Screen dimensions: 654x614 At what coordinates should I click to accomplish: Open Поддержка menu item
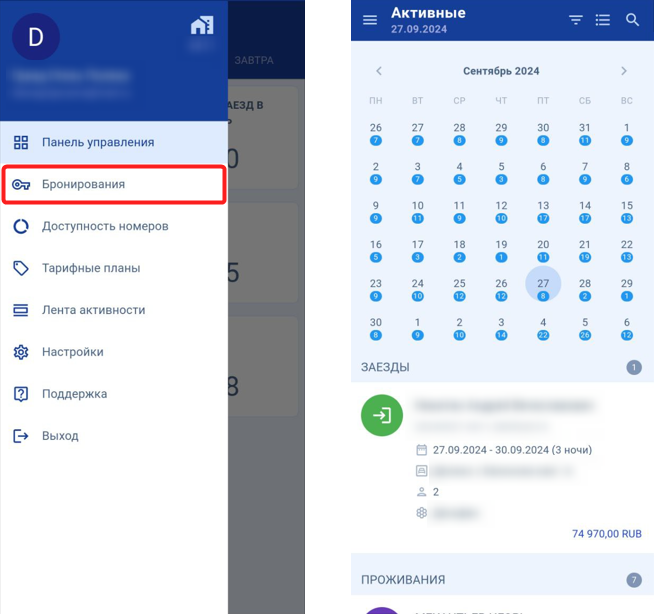tap(114, 394)
